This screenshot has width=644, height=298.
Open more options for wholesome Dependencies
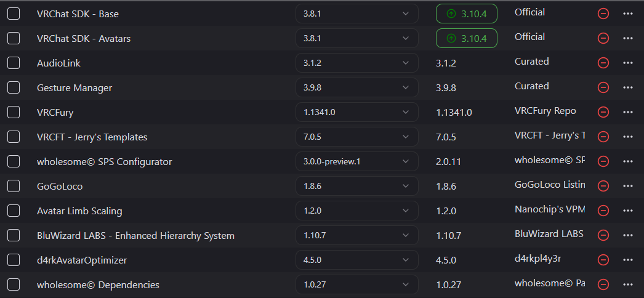[627, 284]
